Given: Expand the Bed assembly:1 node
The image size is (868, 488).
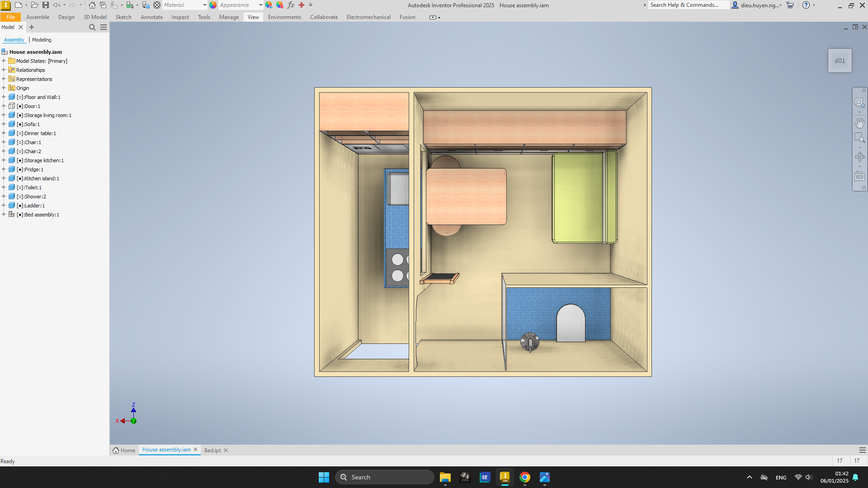Looking at the screenshot, I should point(4,215).
